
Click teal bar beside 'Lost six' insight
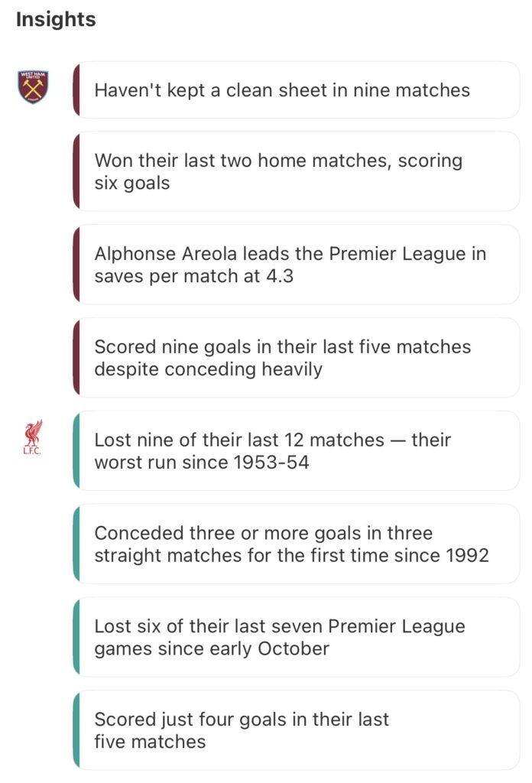pyautogui.click(x=76, y=638)
